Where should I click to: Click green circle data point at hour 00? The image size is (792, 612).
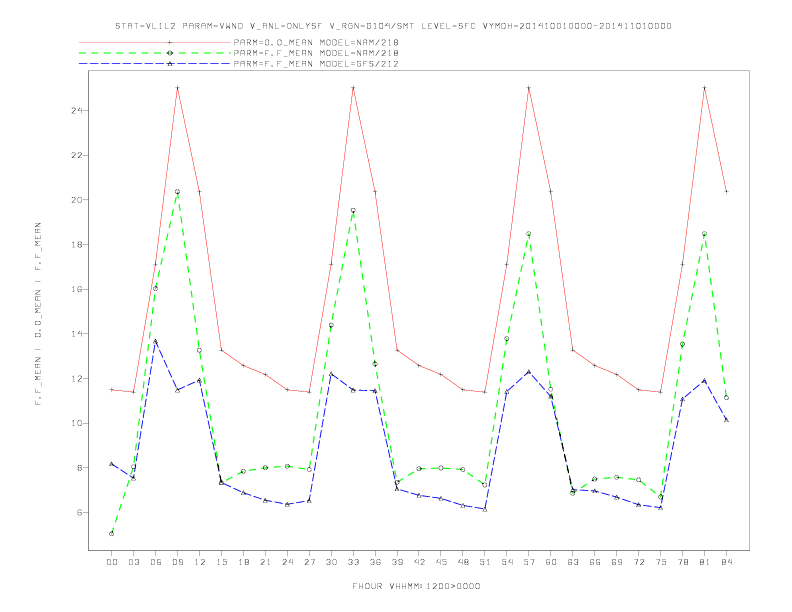pyautogui.click(x=112, y=533)
